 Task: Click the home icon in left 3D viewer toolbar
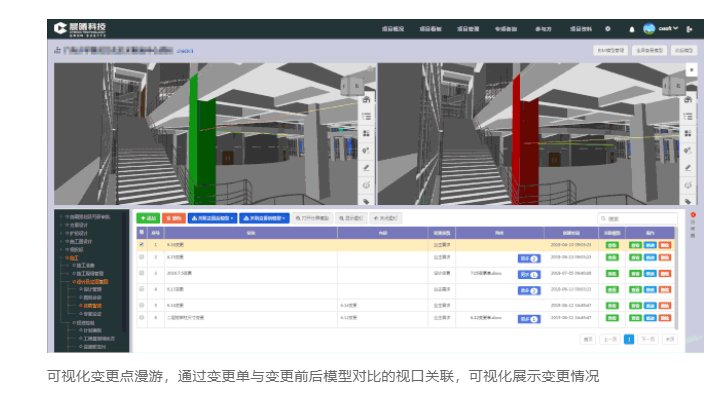click(x=366, y=100)
